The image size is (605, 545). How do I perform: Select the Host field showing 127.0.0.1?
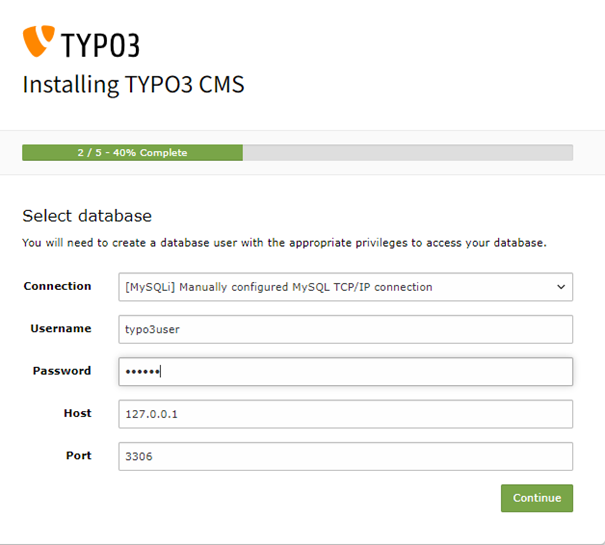coord(345,414)
